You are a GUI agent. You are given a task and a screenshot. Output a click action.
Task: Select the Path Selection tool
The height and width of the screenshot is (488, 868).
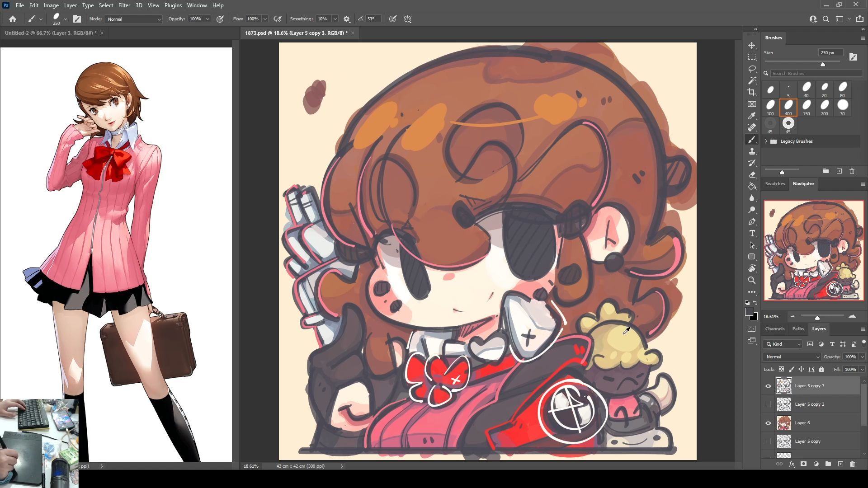click(x=752, y=245)
